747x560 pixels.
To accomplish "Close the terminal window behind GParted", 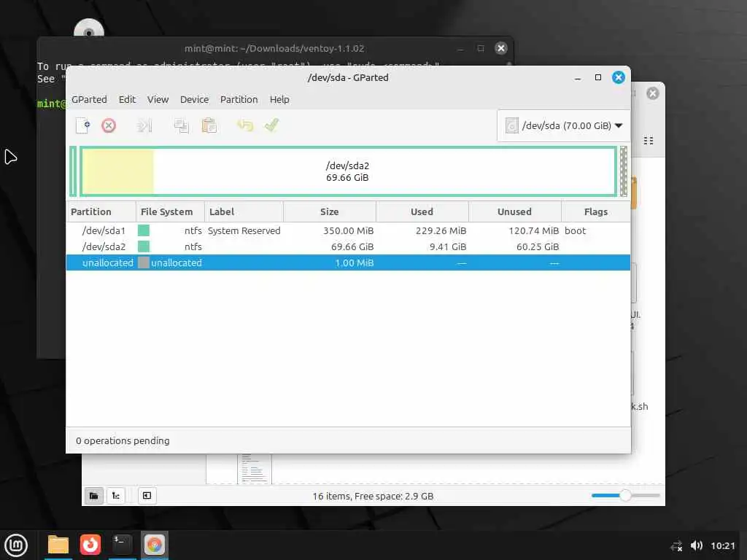I will [x=500, y=48].
